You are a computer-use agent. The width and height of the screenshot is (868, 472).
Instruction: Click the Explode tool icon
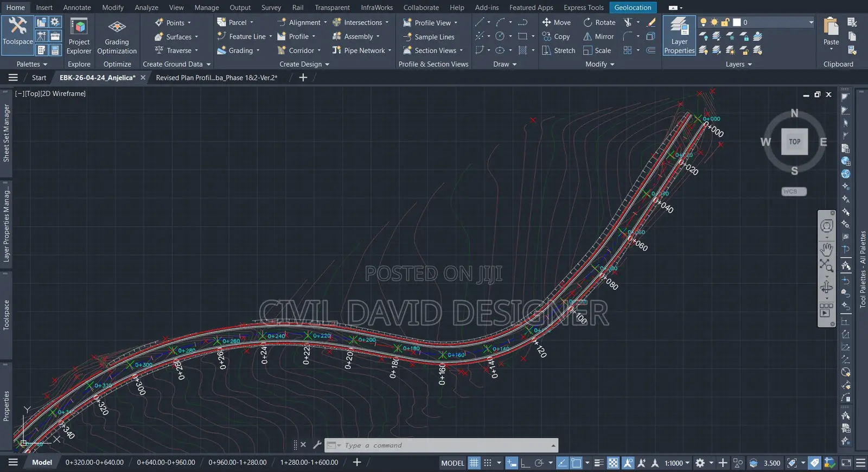[x=651, y=36]
